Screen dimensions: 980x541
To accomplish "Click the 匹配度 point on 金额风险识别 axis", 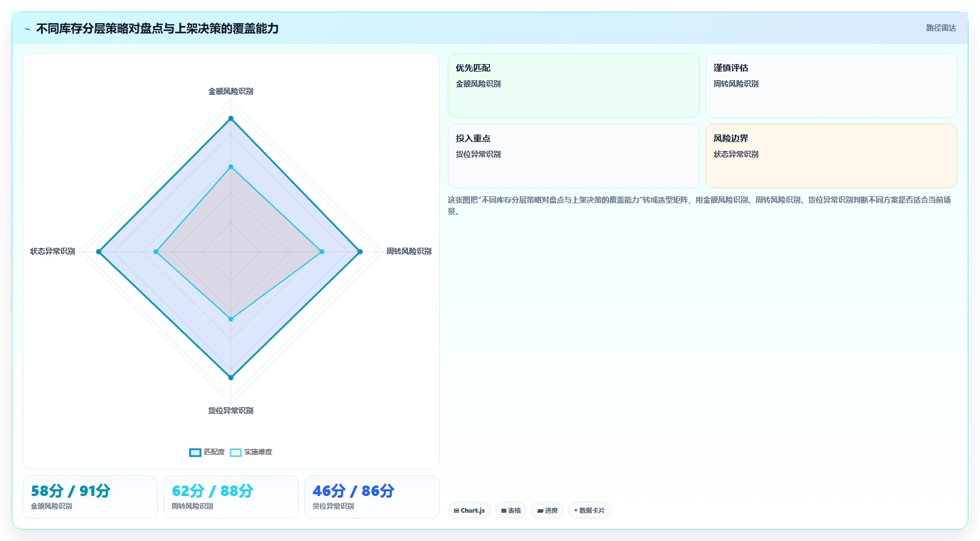I will pyautogui.click(x=231, y=118).
